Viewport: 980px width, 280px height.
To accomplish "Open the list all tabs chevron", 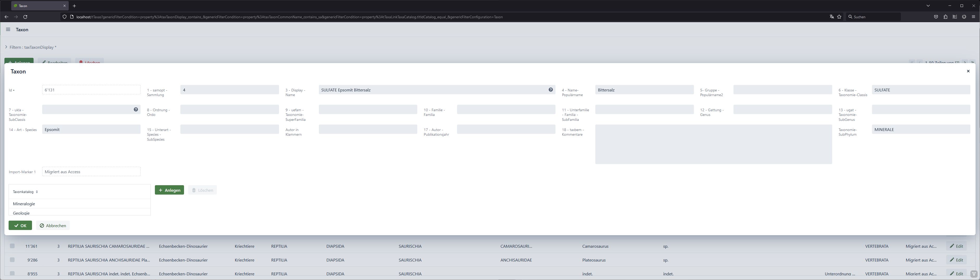I will coord(928,6).
